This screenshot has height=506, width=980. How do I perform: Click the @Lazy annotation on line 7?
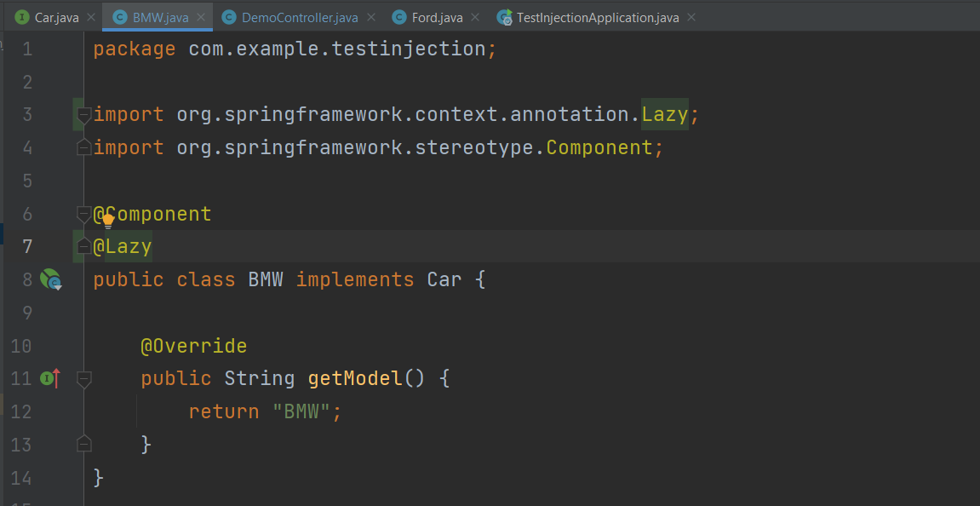pos(123,247)
